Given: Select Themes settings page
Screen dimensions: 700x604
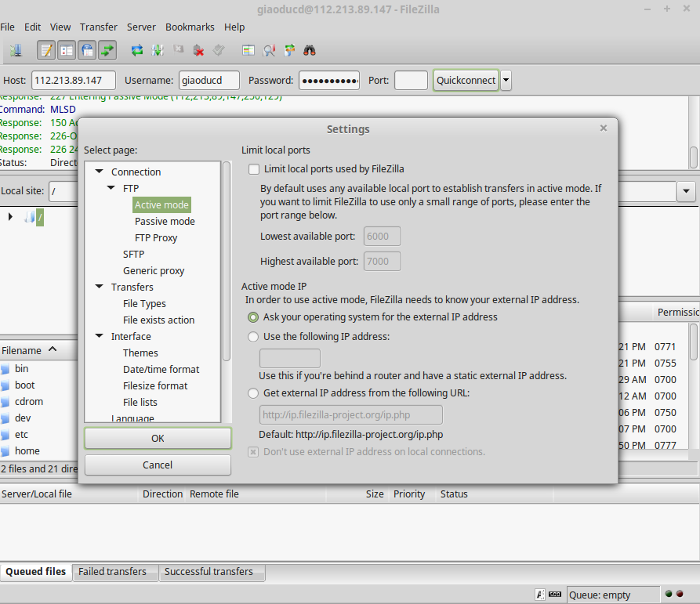Looking at the screenshot, I should (140, 353).
